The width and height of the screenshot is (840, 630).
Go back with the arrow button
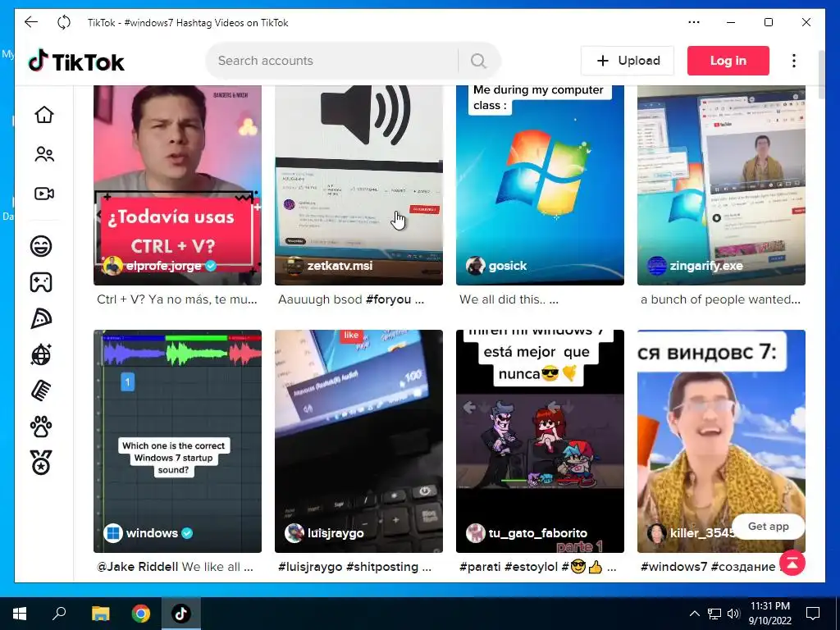coord(31,22)
